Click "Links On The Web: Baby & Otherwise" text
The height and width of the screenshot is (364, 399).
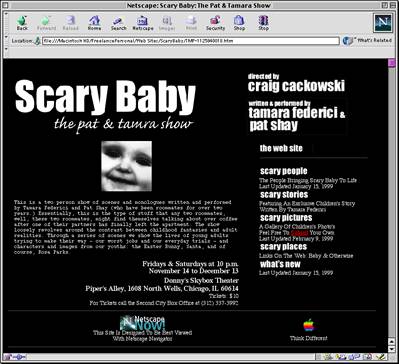coord(306,256)
